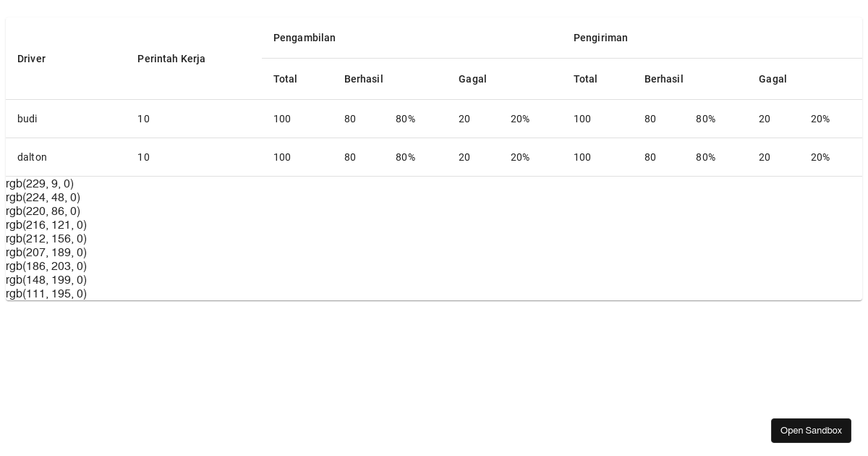This screenshot has width=868, height=456.
Task: Click the Total header under Pengambilan
Action: [285, 79]
